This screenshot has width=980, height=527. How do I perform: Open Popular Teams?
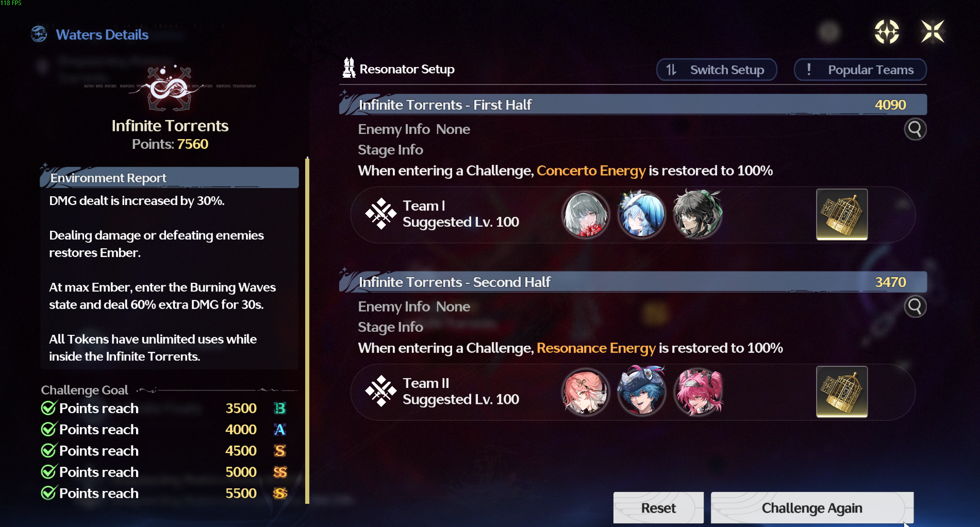(x=860, y=70)
